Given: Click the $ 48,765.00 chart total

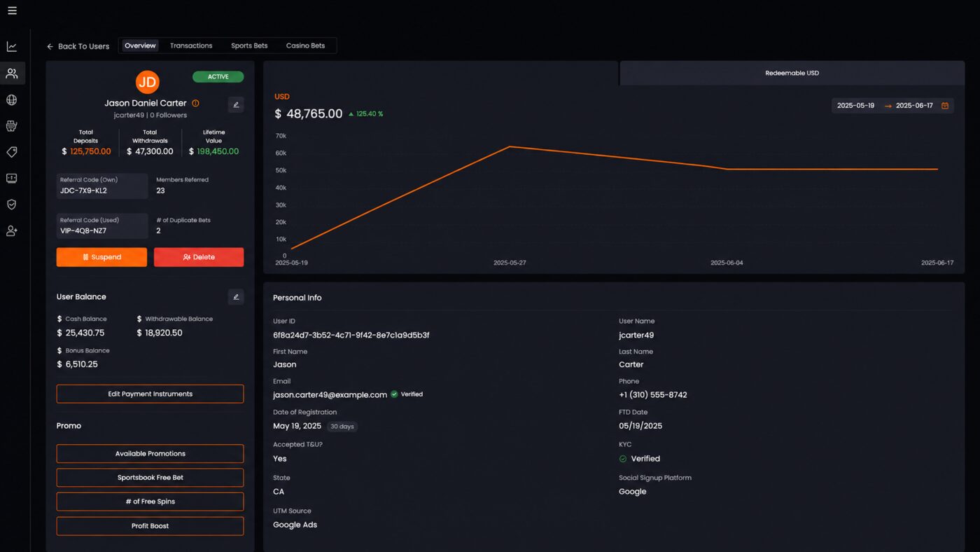Looking at the screenshot, I should click(x=308, y=113).
